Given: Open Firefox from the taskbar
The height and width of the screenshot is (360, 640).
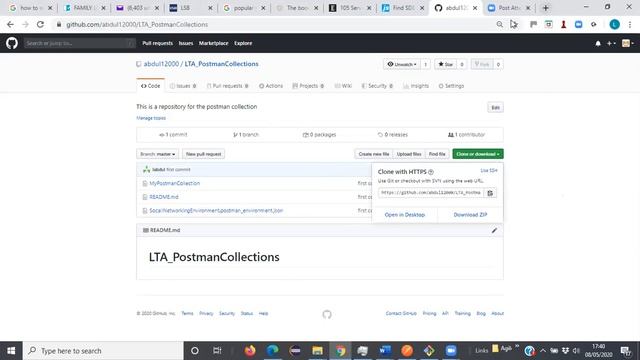Looking at the screenshot, I should 250,351.
